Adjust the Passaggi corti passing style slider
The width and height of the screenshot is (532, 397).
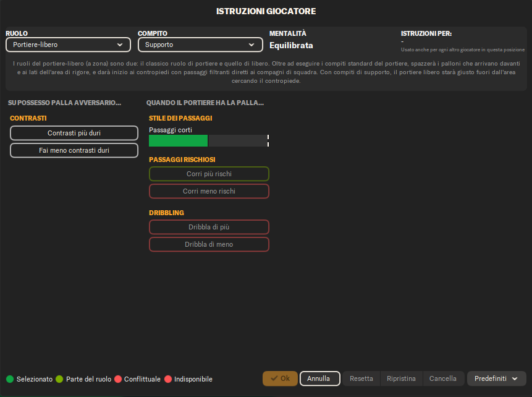click(208, 141)
